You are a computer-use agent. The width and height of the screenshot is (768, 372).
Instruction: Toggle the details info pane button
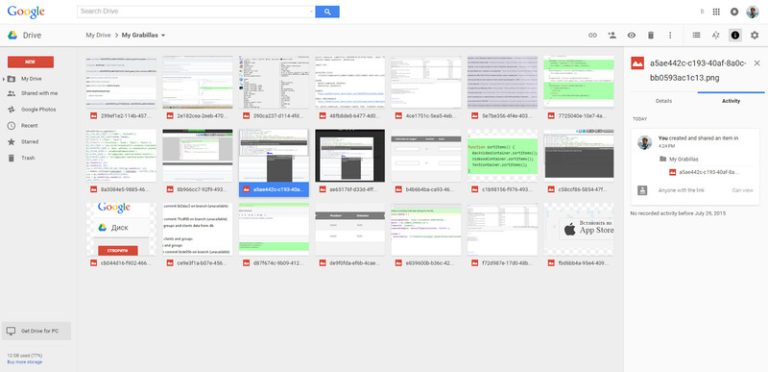pos(735,35)
